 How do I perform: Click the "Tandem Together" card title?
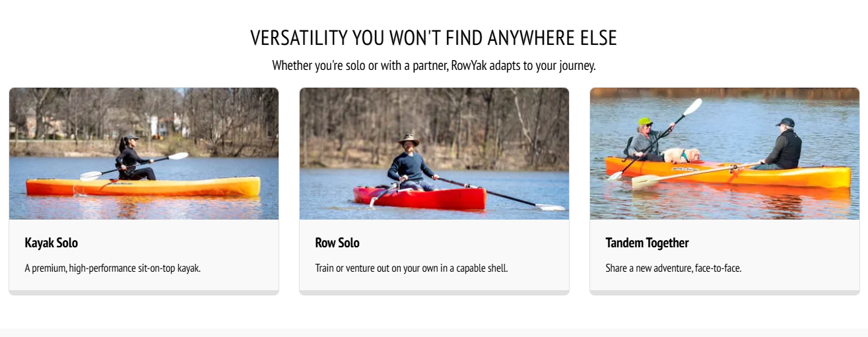(647, 243)
